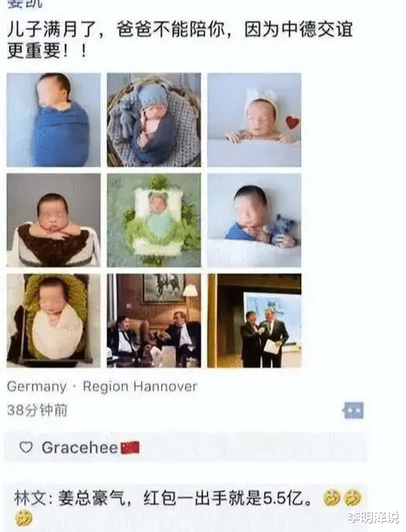The width and height of the screenshot is (406, 532).
Task: Tap the post caption text 儿子满月了
Action: (x=52, y=29)
